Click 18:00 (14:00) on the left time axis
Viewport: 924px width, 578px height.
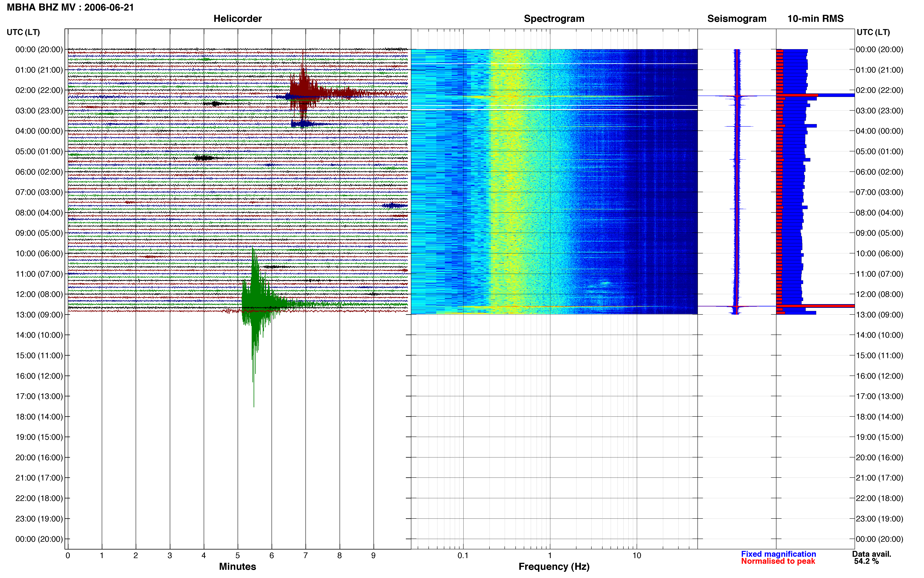(39, 417)
